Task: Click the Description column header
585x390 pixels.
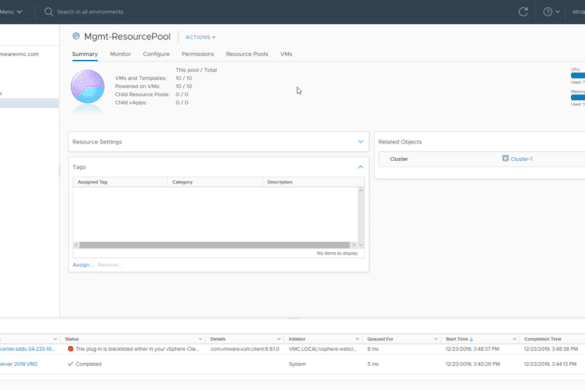Action: (x=313, y=182)
